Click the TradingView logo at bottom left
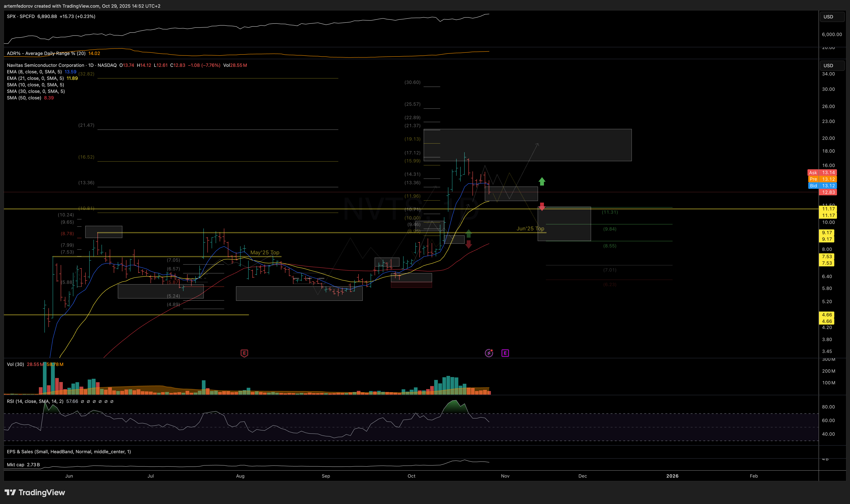The width and height of the screenshot is (850, 504). point(35,493)
